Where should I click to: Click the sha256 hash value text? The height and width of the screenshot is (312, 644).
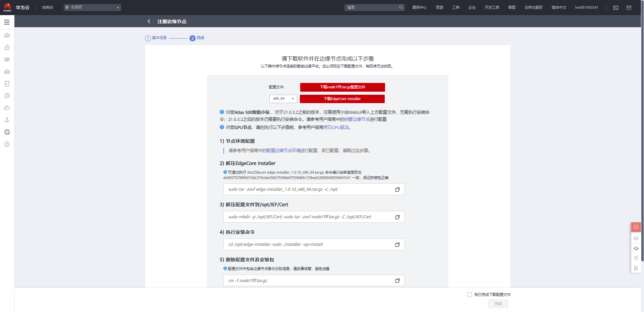[287, 178]
